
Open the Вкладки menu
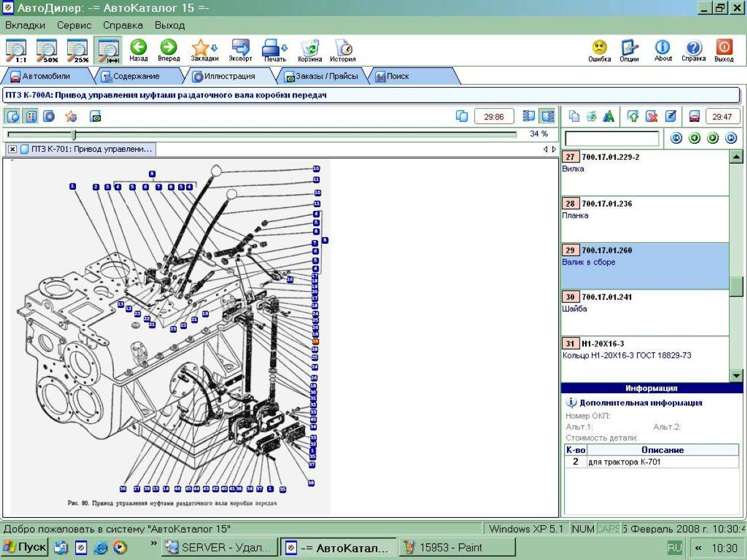(26, 26)
